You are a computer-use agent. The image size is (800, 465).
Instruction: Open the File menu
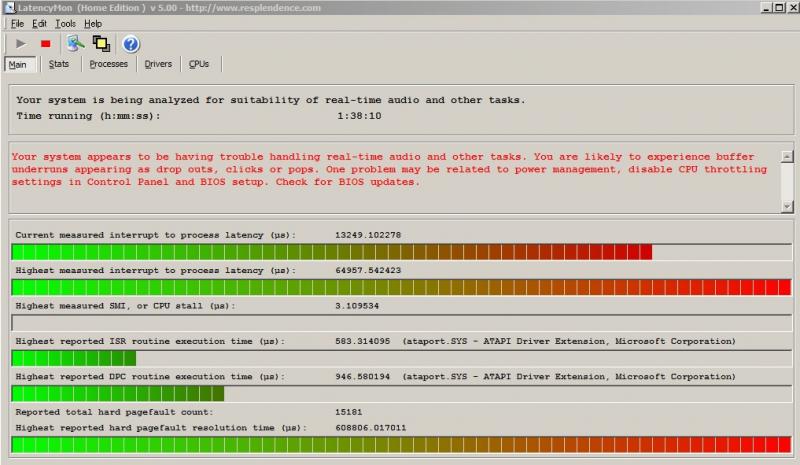click(17, 23)
